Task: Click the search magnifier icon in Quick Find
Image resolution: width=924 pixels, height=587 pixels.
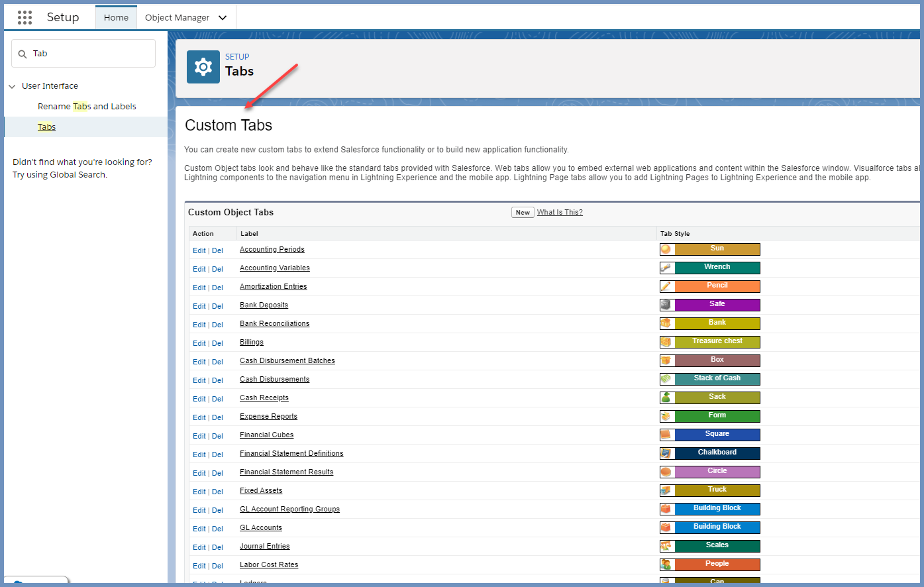Action: coord(23,54)
